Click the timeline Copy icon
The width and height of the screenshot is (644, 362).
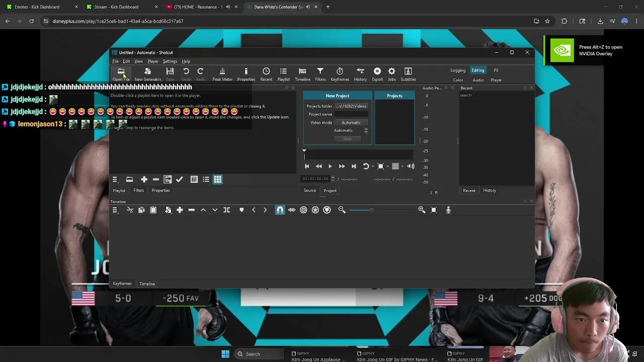click(141, 210)
